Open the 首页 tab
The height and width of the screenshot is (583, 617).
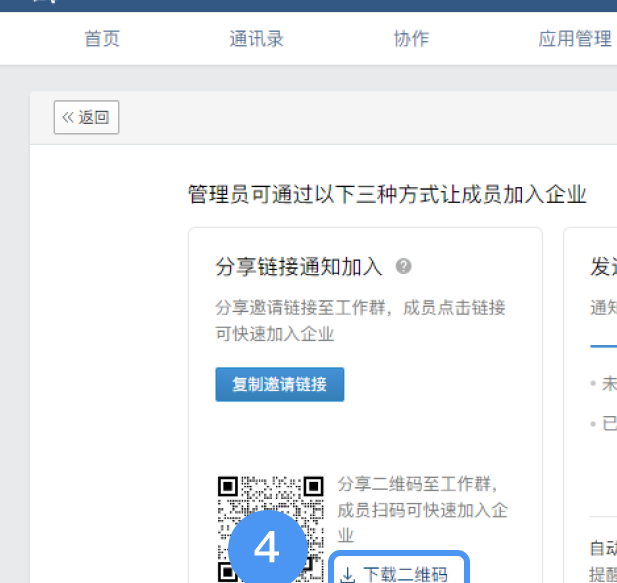click(102, 39)
